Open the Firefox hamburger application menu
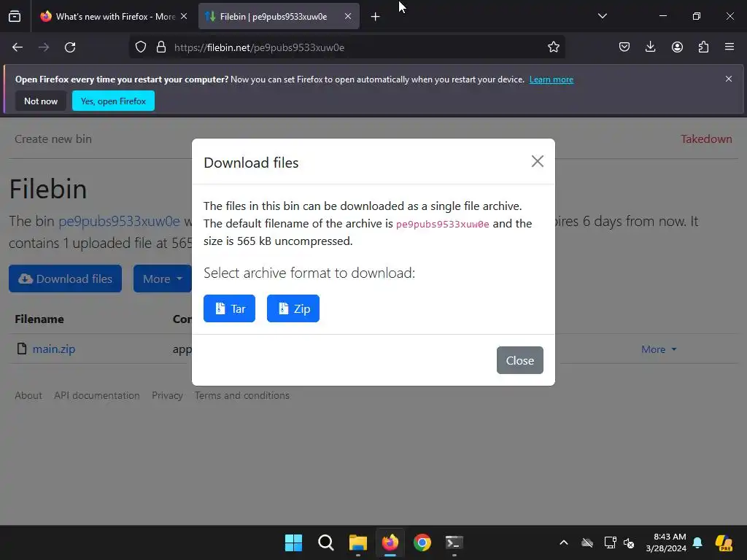This screenshot has width=747, height=560. (729, 47)
